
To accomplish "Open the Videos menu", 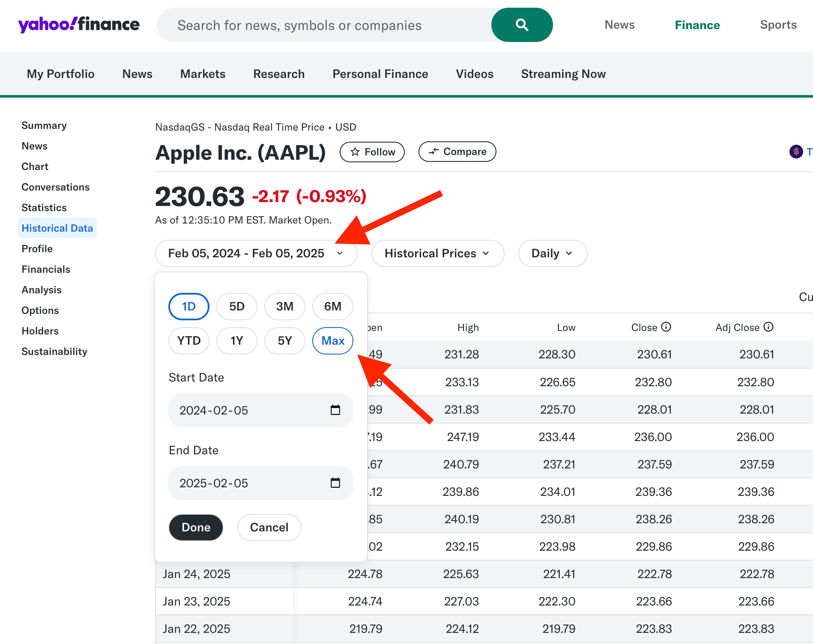I will coord(475,74).
